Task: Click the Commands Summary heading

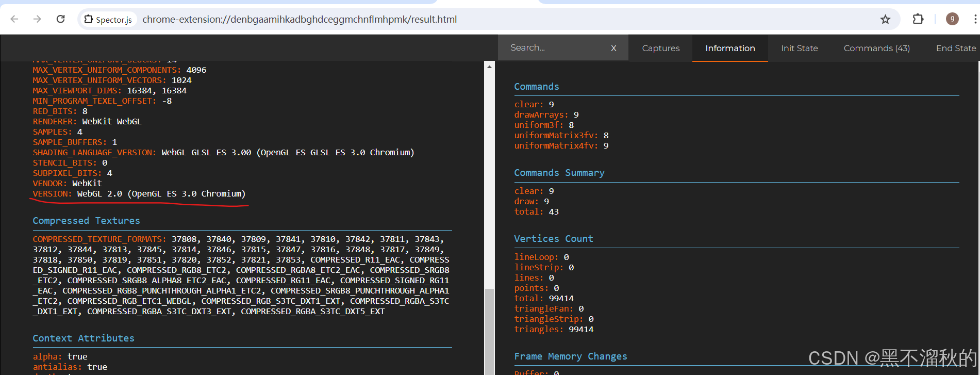Action: pyautogui.click(x=559, y=173)
